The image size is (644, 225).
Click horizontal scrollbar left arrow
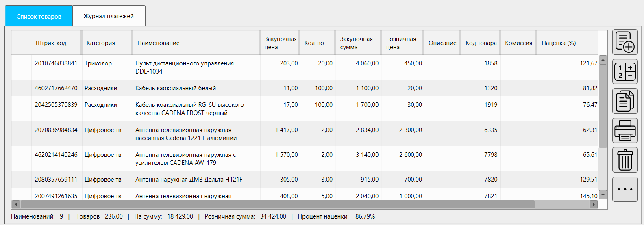click(16, 204)
